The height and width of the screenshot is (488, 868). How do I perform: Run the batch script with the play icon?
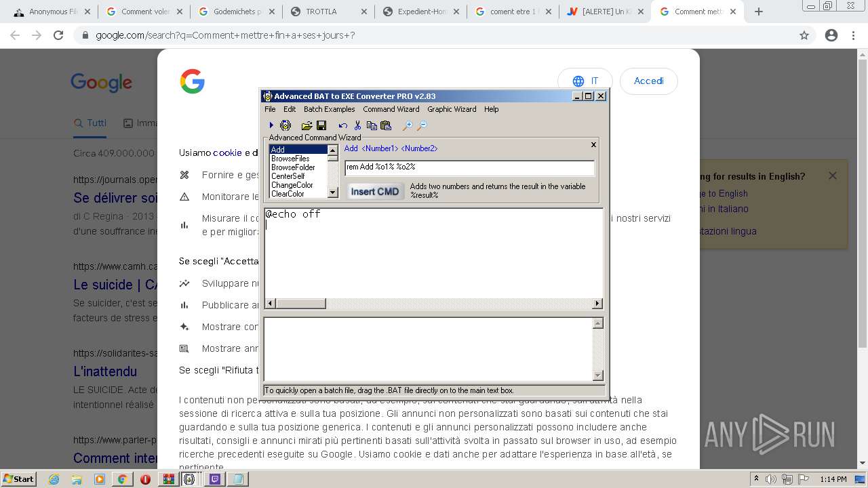tap(271, 125)
